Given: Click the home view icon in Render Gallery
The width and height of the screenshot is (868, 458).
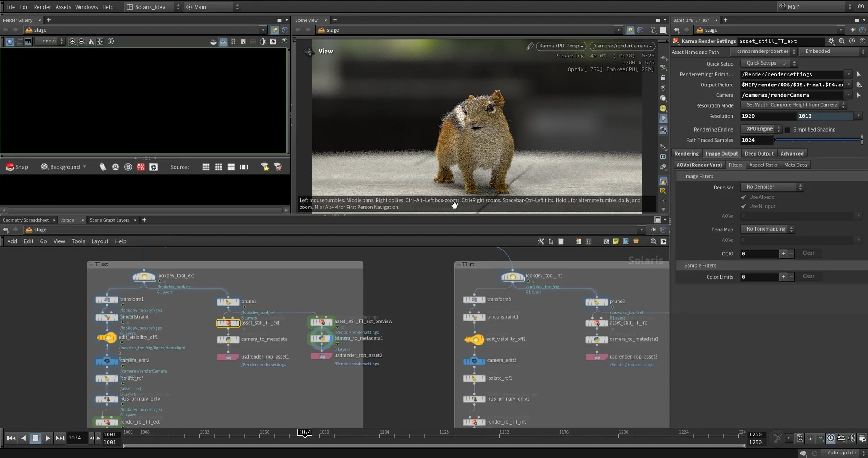Looking at the screenshot, I should (91, 42).
